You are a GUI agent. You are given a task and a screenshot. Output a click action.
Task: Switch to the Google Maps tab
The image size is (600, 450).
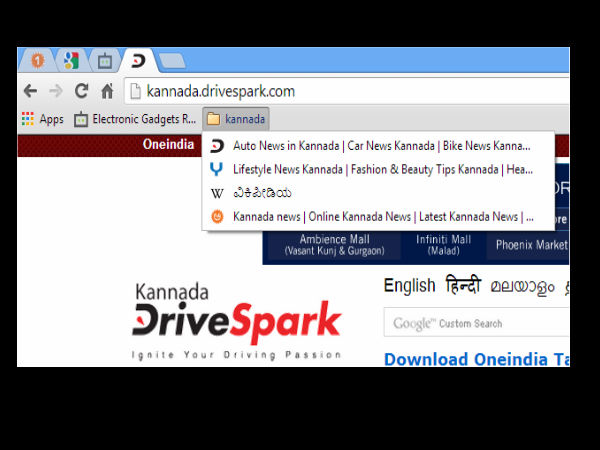click(x=71, y=60)
